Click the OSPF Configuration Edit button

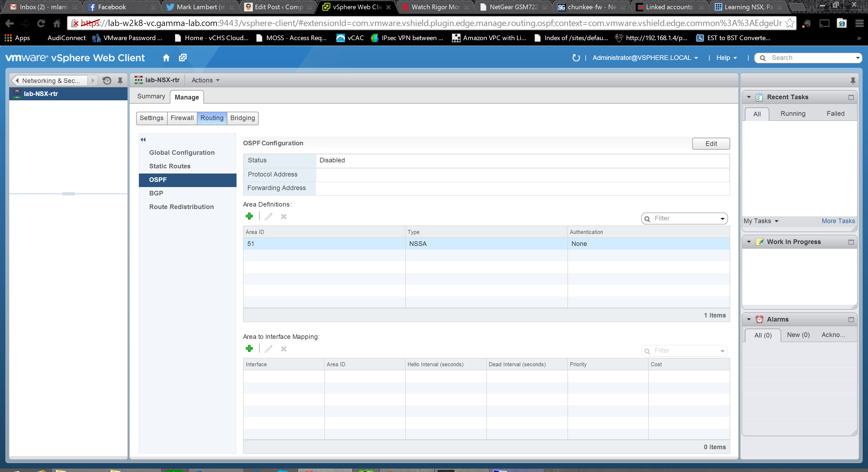click(711, 144)
